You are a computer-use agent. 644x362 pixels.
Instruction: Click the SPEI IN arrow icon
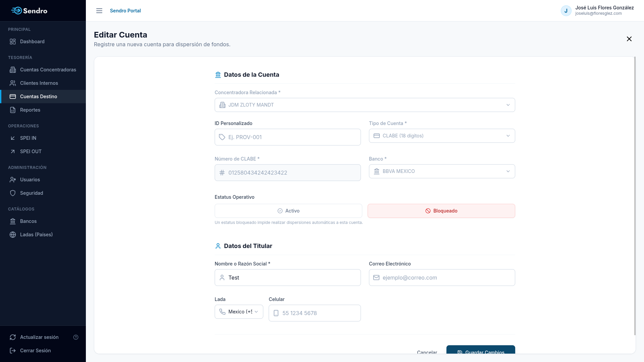coord(13,138)
